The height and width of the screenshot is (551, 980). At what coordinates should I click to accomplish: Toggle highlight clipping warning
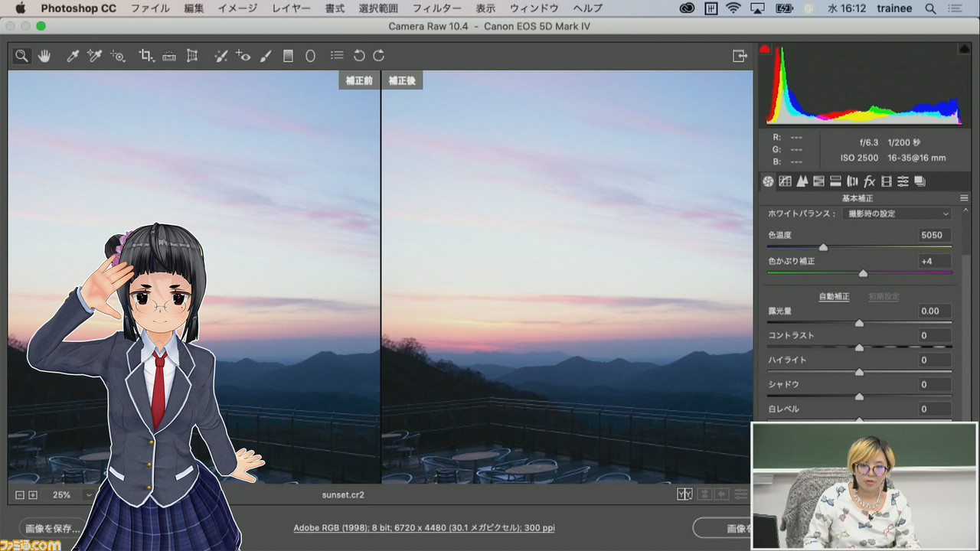pyautogui.click(x=965, y=49)
